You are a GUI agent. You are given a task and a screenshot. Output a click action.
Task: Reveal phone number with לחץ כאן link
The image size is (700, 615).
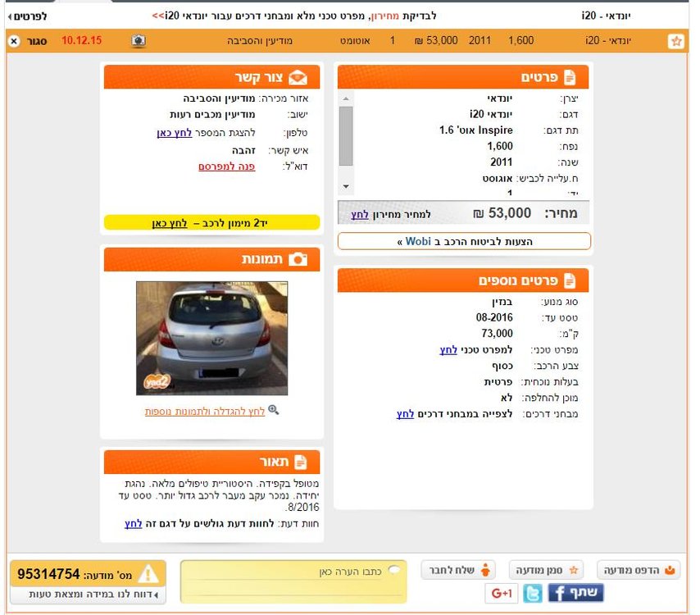click(174, 133)
